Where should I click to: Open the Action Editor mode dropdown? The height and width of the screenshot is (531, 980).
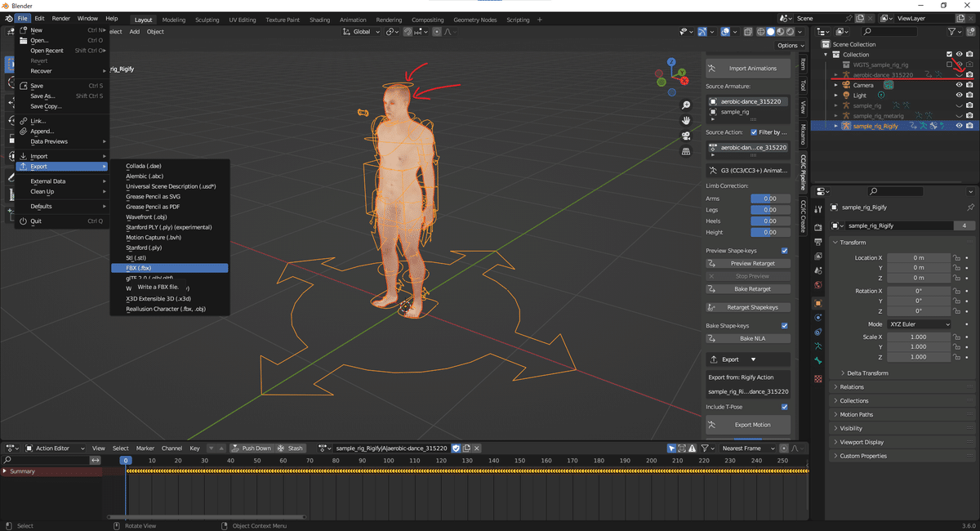55,448
